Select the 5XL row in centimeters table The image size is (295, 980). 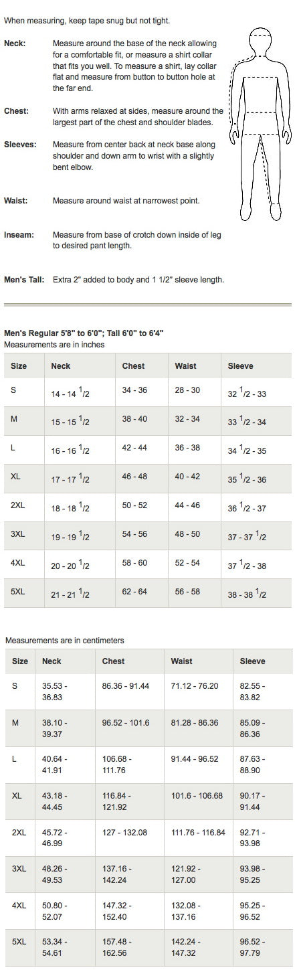tap(148, 947)
